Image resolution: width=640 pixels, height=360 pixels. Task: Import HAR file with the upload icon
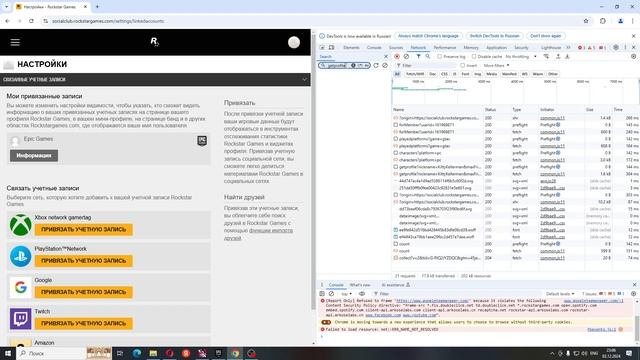pos(558,57)
